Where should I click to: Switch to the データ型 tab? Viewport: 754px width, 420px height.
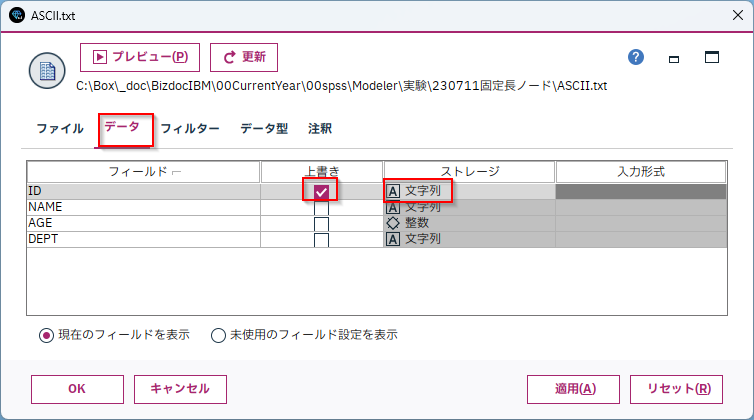coord(264,129)
